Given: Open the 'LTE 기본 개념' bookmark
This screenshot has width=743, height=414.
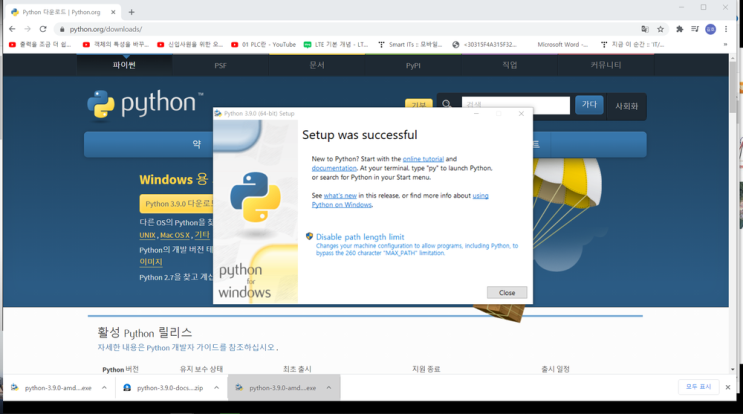Looking at the screenshot, I should point(336,45).
